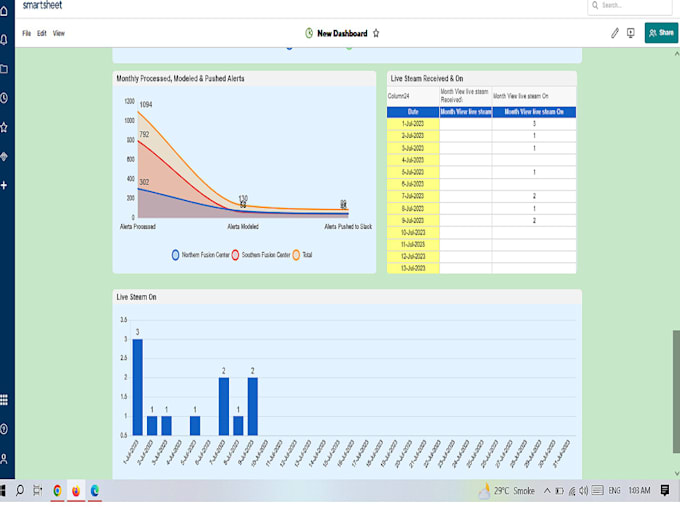680x510 pixels.
Task: Expand hidden system tray icons chevron
Action: tap(547, 491)
